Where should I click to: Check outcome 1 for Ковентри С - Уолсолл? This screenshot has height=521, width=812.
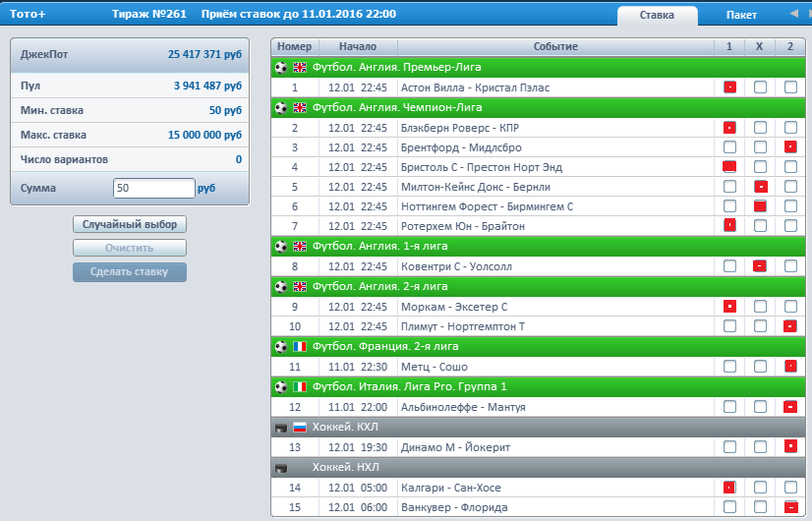[x=729, y=266]
